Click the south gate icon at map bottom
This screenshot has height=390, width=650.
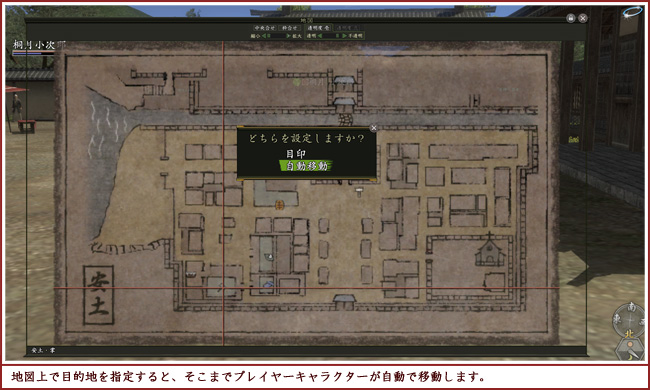344,302
